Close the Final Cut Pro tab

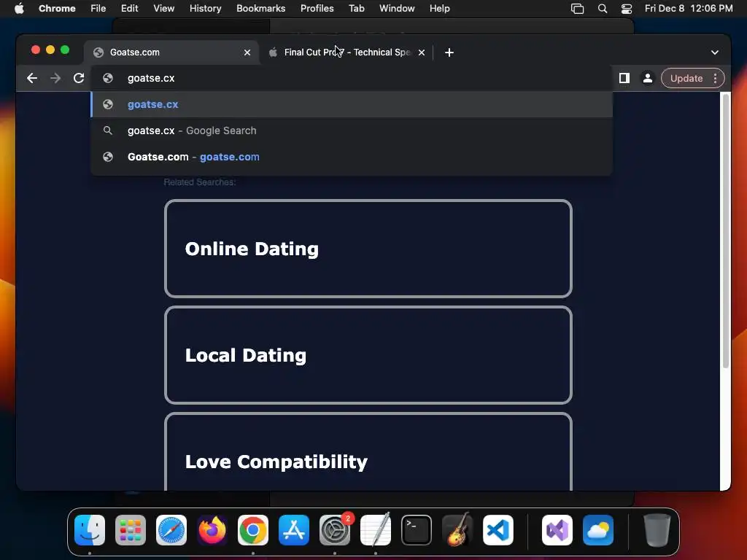click(422, 52)
